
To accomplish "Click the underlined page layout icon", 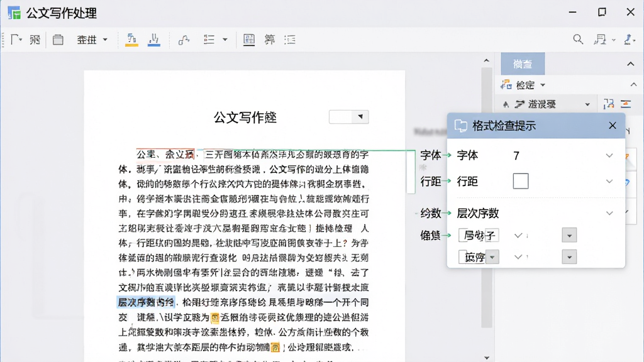I will [249, 40].
